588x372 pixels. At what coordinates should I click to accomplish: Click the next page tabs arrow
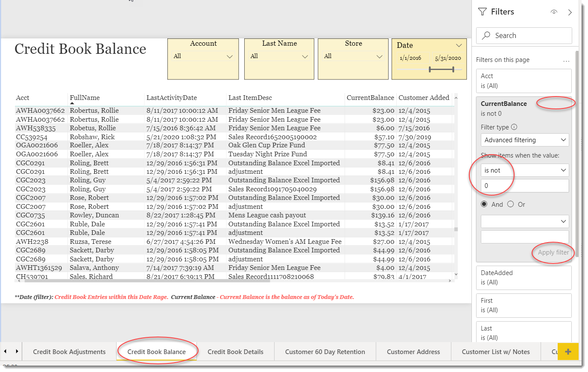[17, 351]
